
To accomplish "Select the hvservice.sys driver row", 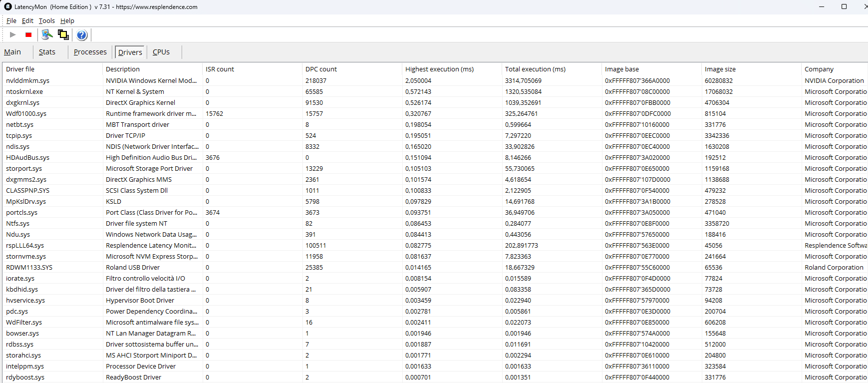I will 435,300.
